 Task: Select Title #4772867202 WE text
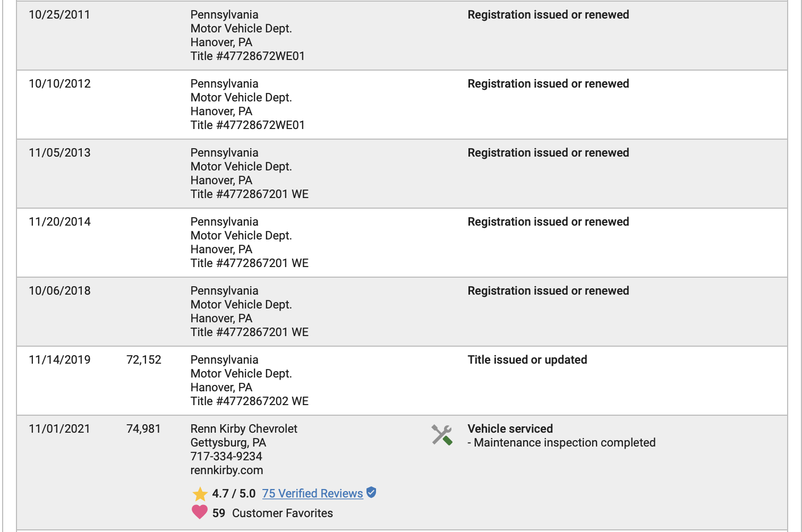click(250, 401)
